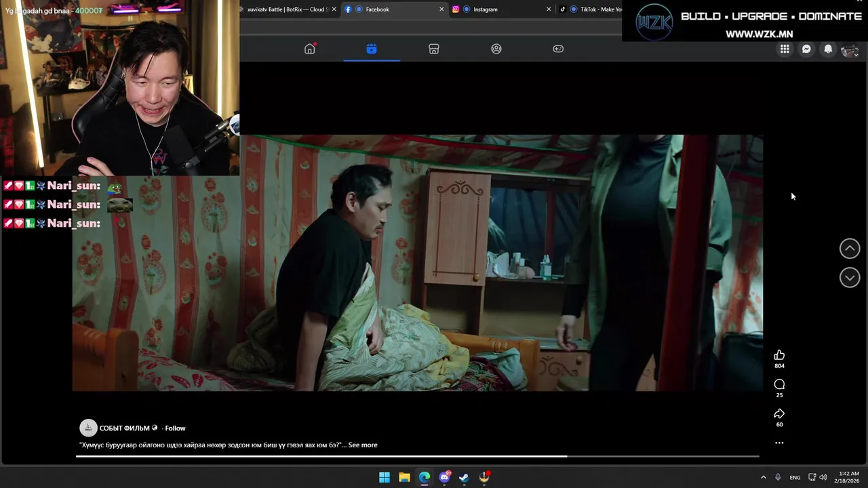This screenshot has width=868, height=488.
Task: Like the video with thumbs up
Action: click(x=779, y=355)
